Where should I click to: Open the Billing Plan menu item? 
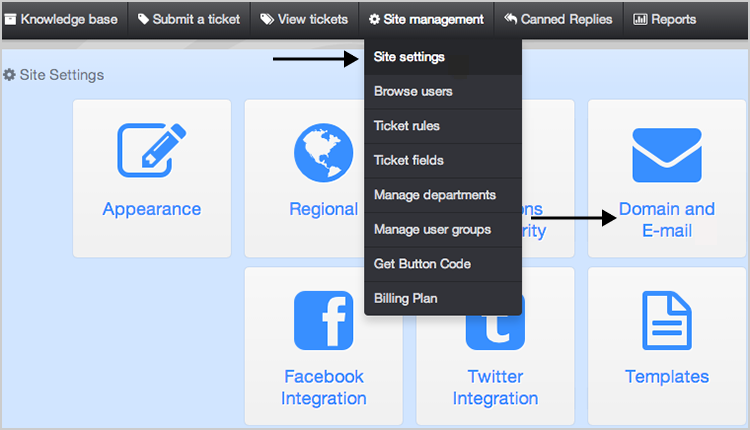(405, 298)
